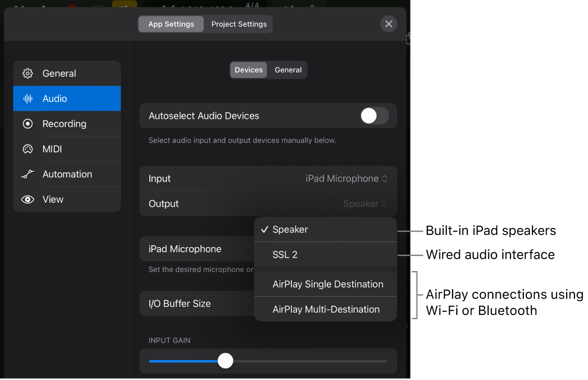Switch to the Project Settings tab
The image size is (588, 380).
pyautogui.click(x=238, y=24)
